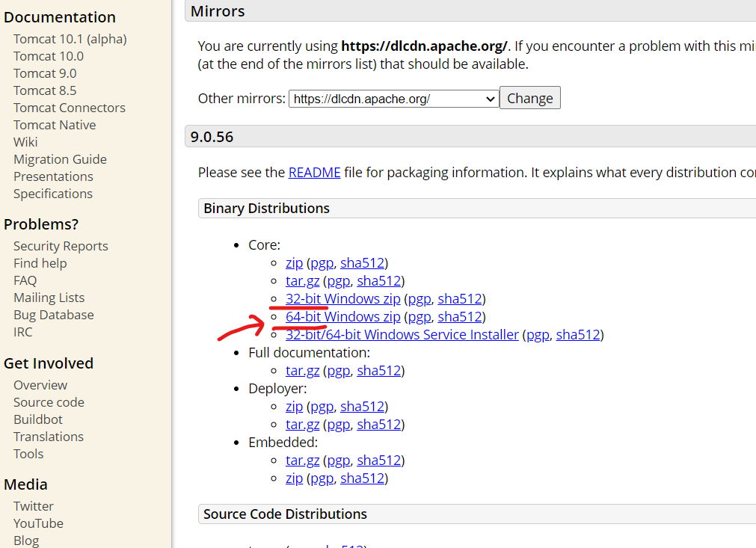
Task: View the Presentations page
Action: [x=53, y=176]
